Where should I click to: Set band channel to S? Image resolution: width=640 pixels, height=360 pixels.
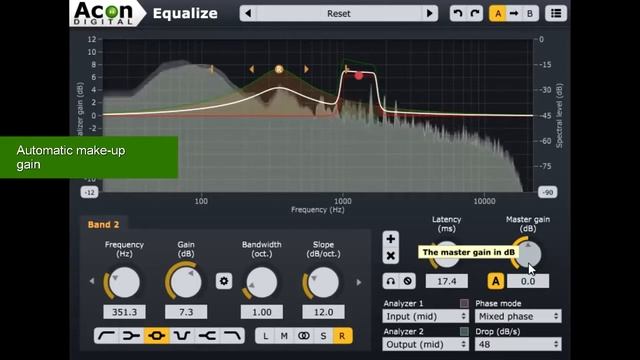323,336
